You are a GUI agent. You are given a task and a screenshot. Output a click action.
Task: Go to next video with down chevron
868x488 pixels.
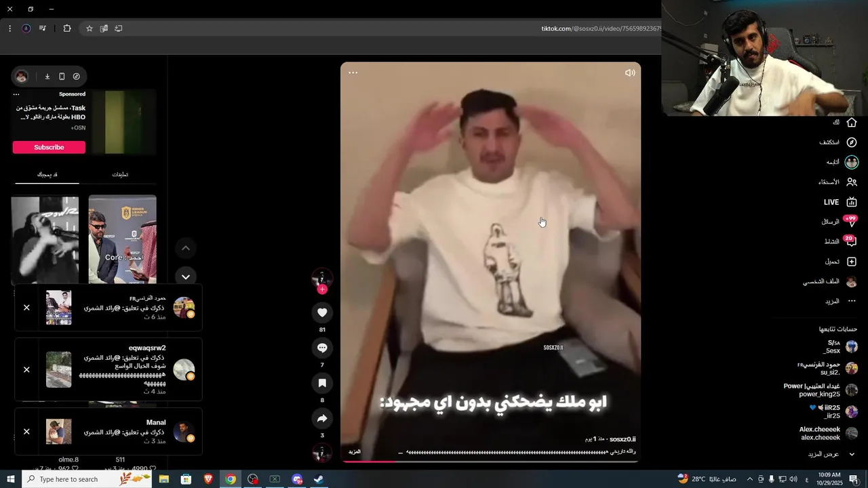click(x=186, y=277)
